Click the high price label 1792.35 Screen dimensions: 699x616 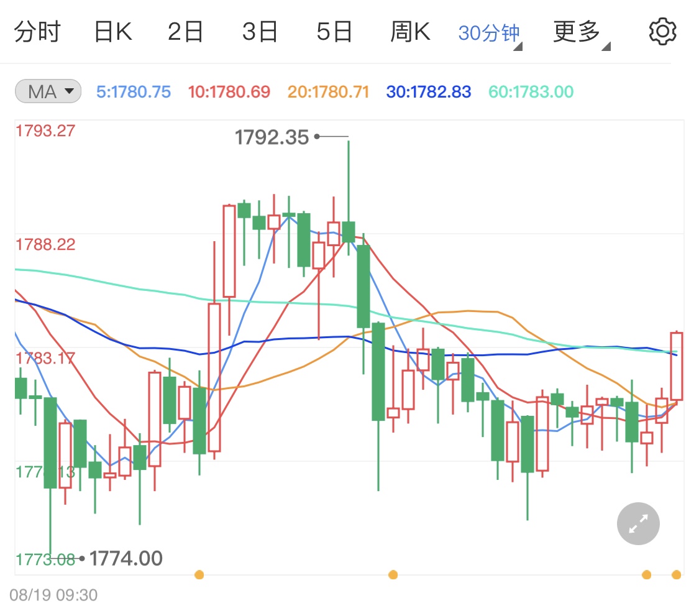tap(272, 137)
